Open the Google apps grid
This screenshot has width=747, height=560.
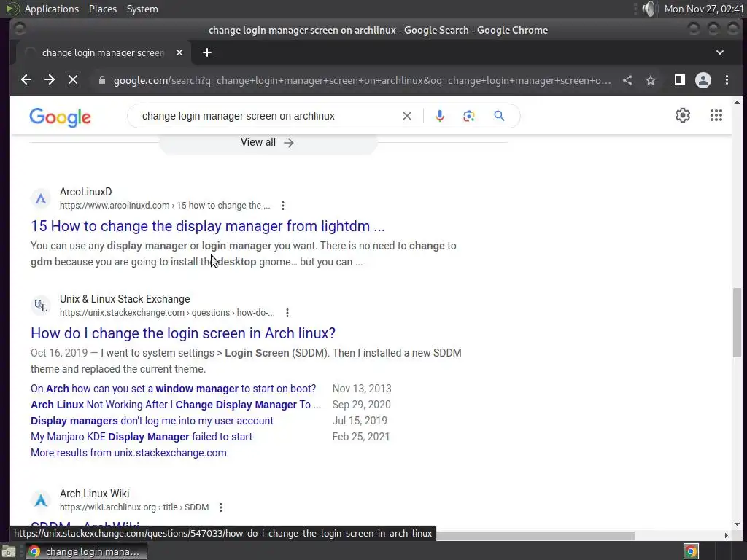(x=716, y=115)
